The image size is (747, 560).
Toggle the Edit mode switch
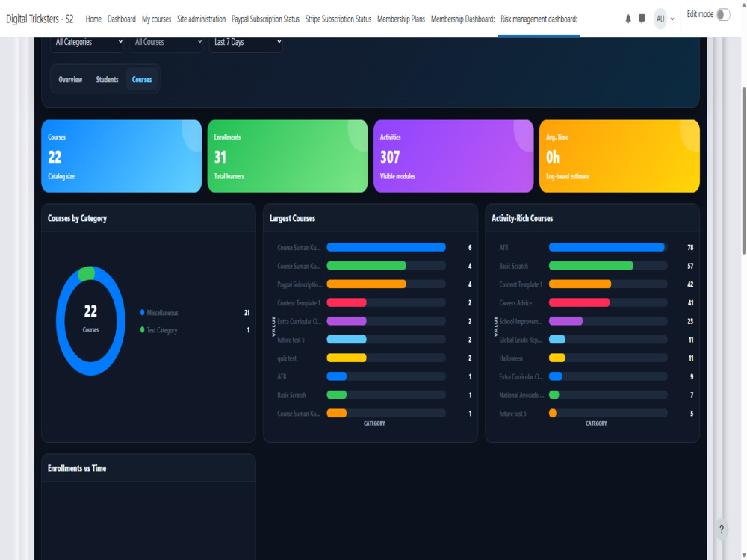click(722, 15)
